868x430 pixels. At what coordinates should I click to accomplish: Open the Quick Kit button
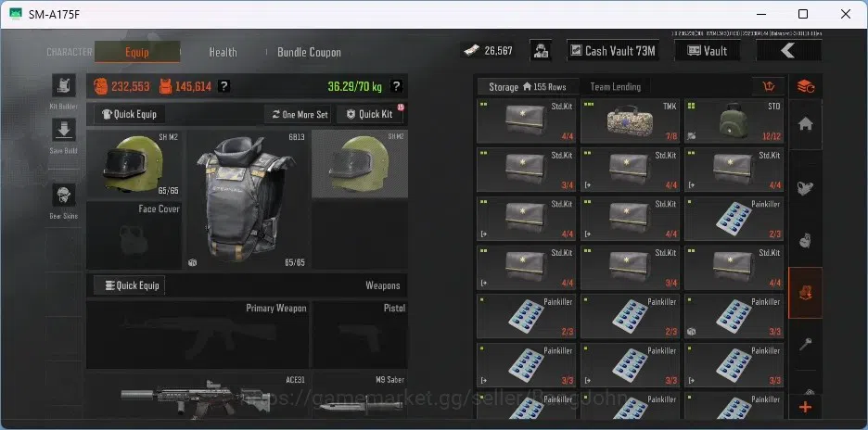click(370, 115)
